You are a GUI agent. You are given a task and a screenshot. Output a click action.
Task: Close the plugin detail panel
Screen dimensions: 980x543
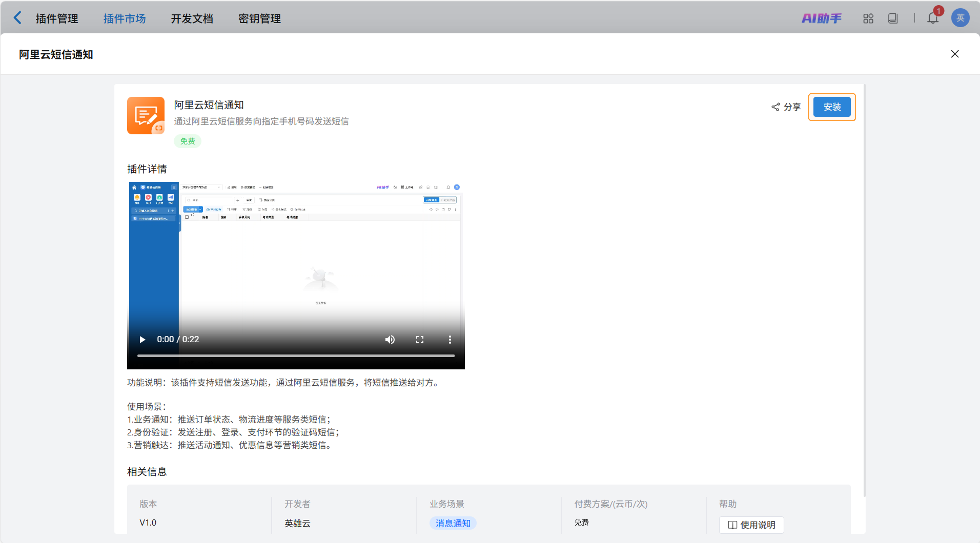click(955, 54)
